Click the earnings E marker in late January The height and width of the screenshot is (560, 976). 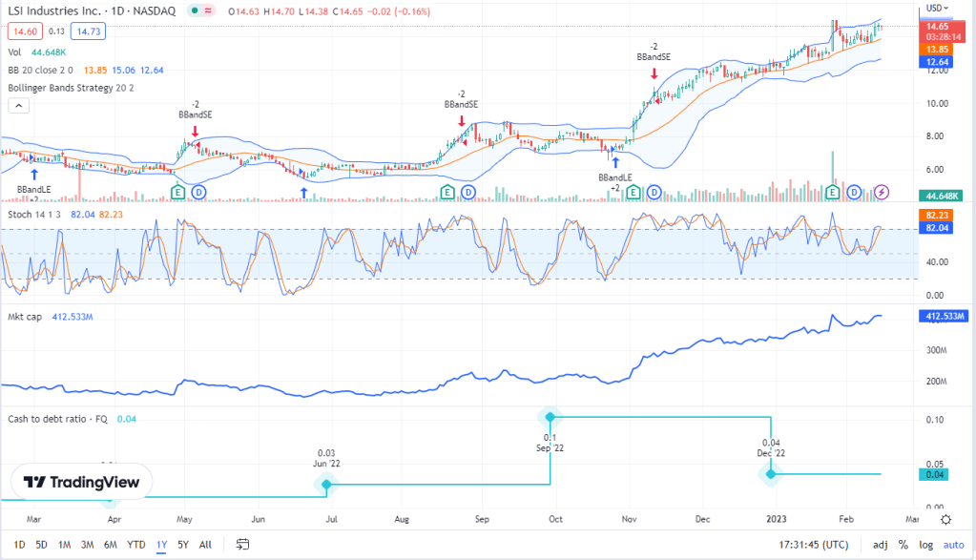pyautogui.click(x=833, y=193)
